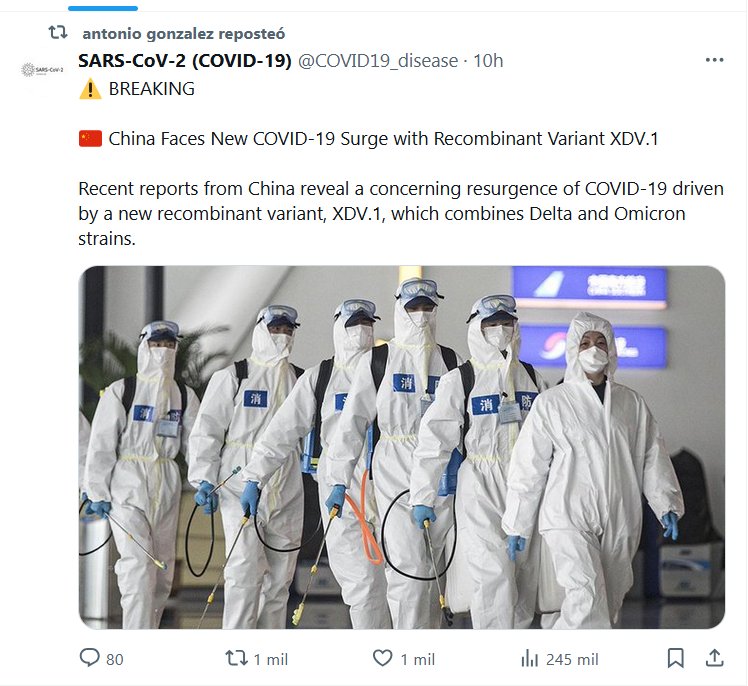Repost the tweet using retweet icon
This screenshot has height=686, width=748.
pyautogui.click(x=236, y=658)
